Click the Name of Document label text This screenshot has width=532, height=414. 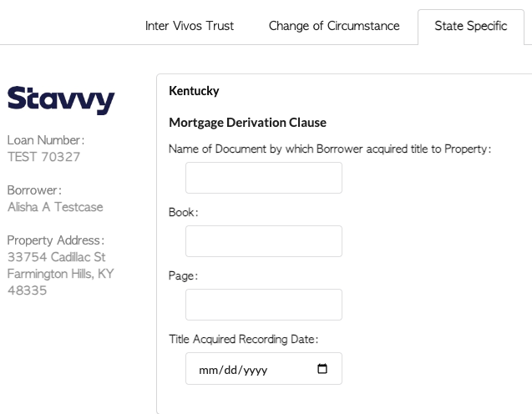(330, 149)
